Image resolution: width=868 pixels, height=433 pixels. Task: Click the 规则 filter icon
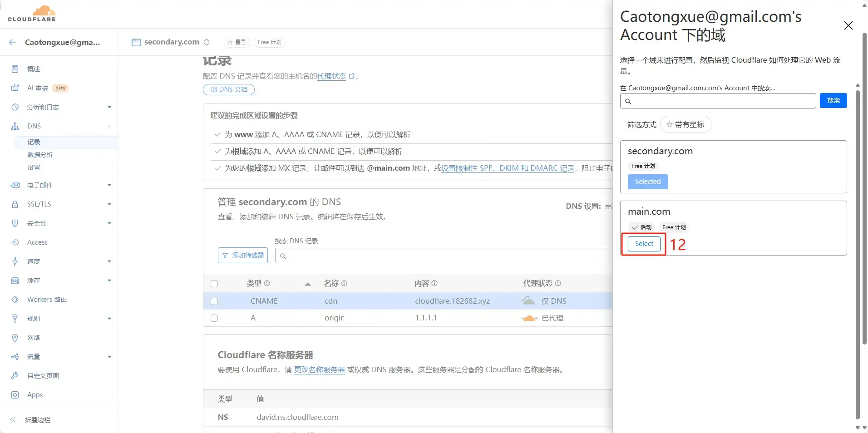pos(15,319)
